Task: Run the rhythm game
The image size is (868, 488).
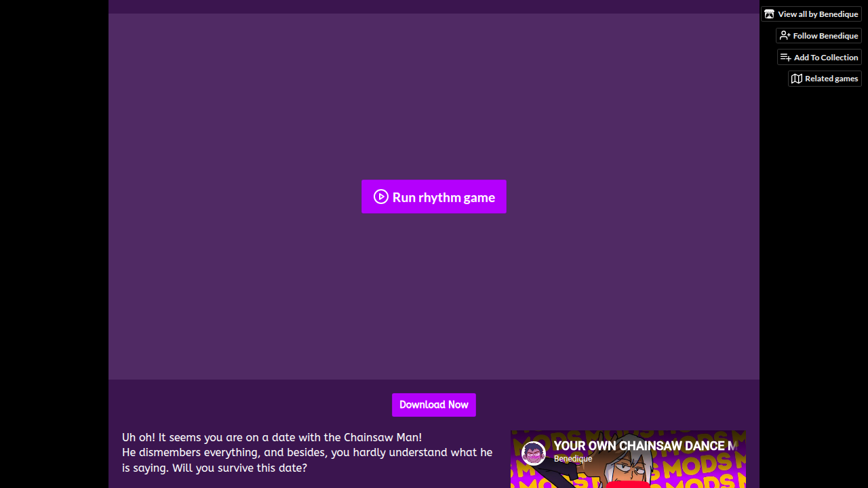Action: tap(434, 197)
